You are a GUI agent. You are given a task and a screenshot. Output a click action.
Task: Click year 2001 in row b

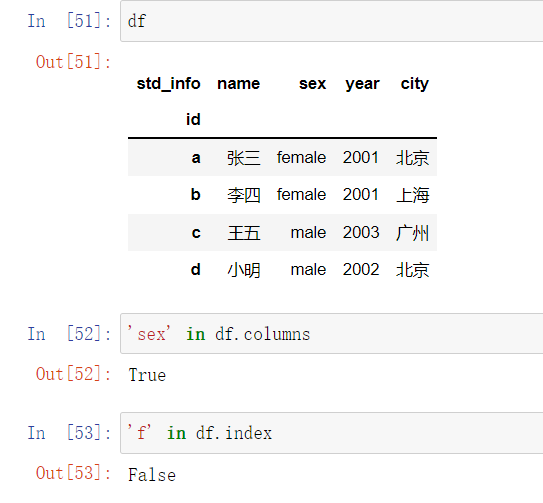pyautogui.click(x=361, y=194)
